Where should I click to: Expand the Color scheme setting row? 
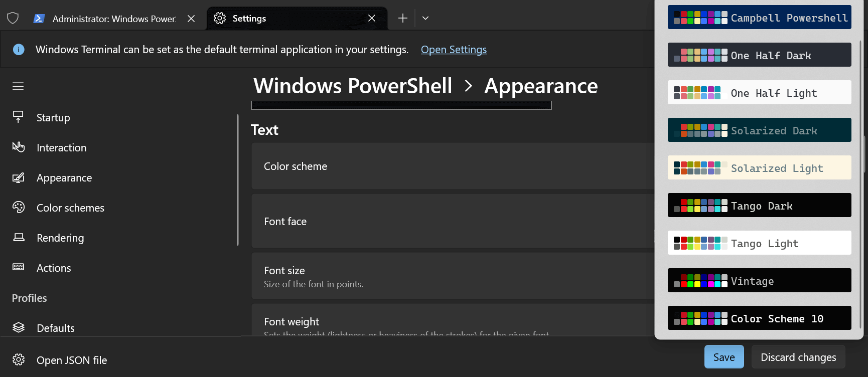[453, 166]
